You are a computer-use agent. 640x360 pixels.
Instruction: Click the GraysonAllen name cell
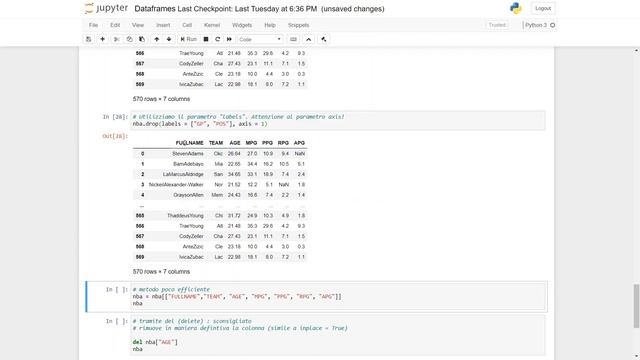click(x=188, y=195)
